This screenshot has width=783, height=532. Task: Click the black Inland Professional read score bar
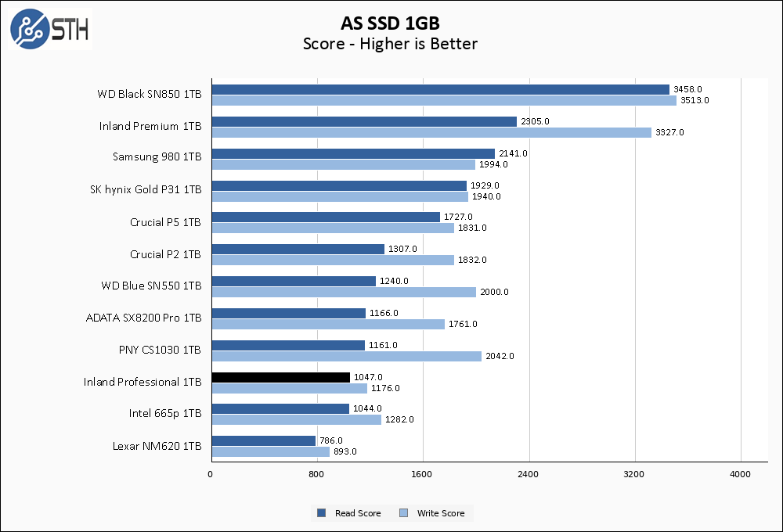pyautogui.click(x=281, y=377)
